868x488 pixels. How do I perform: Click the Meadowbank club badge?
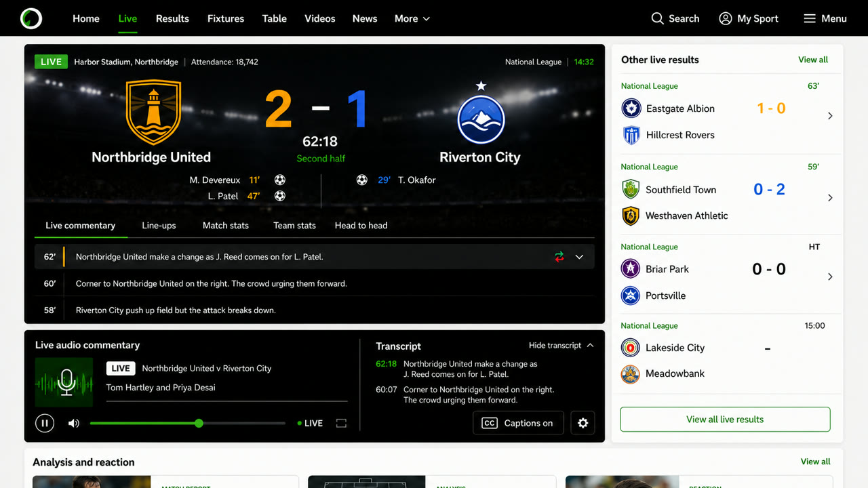[631, 374]
